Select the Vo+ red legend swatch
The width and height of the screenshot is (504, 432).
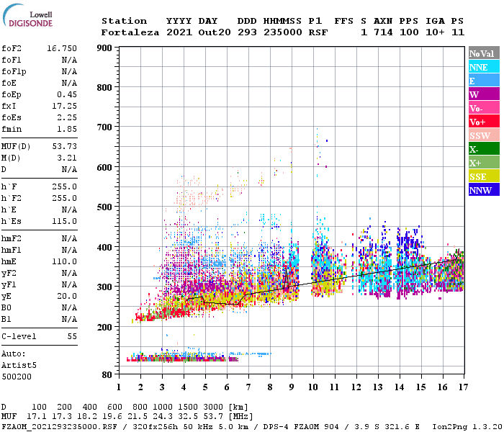484,122
